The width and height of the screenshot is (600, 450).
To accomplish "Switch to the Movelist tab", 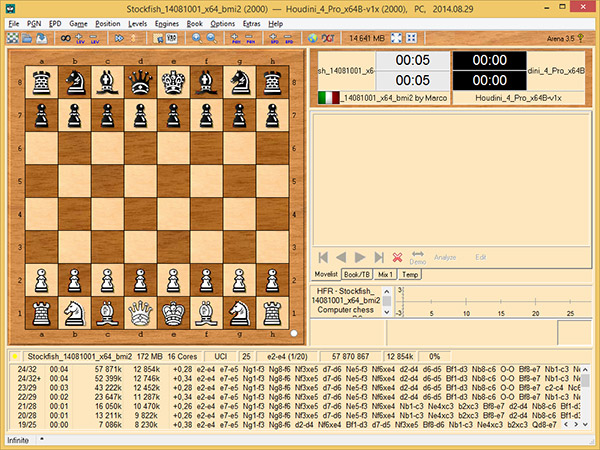I will [x=326, y=274].
